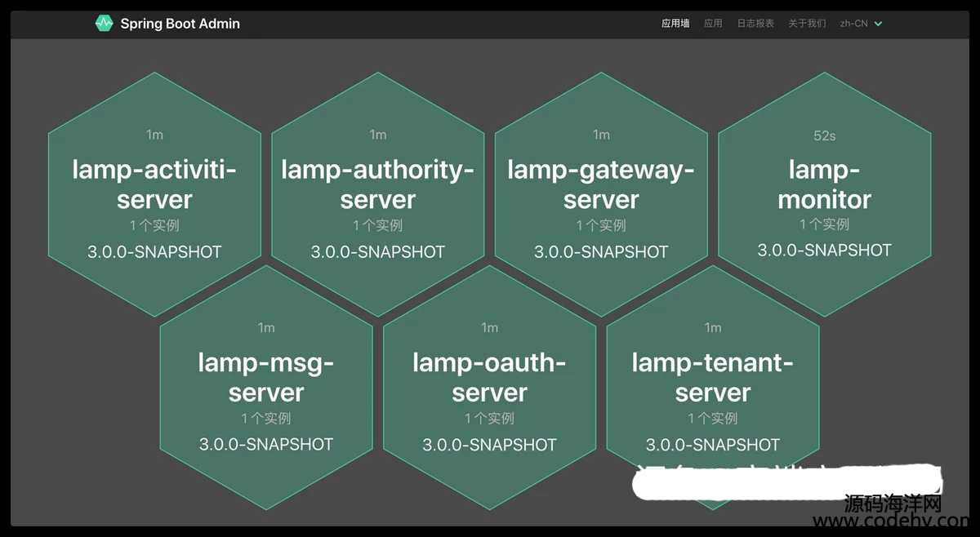Select the lamp-tenant-server application hexagon
This screenshot has width=980, height=537.
tap(713, 387)
